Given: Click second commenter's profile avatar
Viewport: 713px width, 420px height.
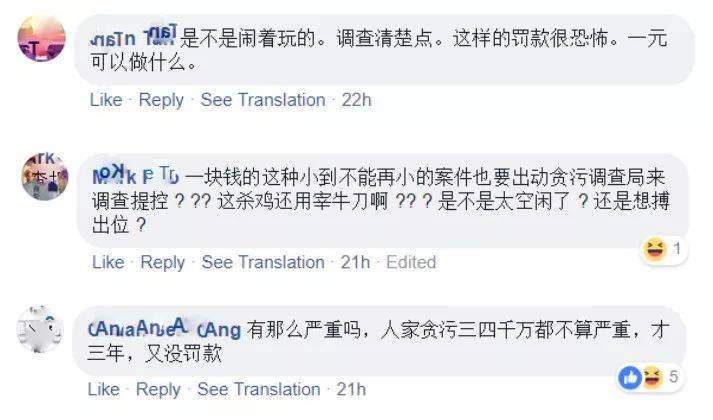Looking at the screenshot, I should [44, 179].
